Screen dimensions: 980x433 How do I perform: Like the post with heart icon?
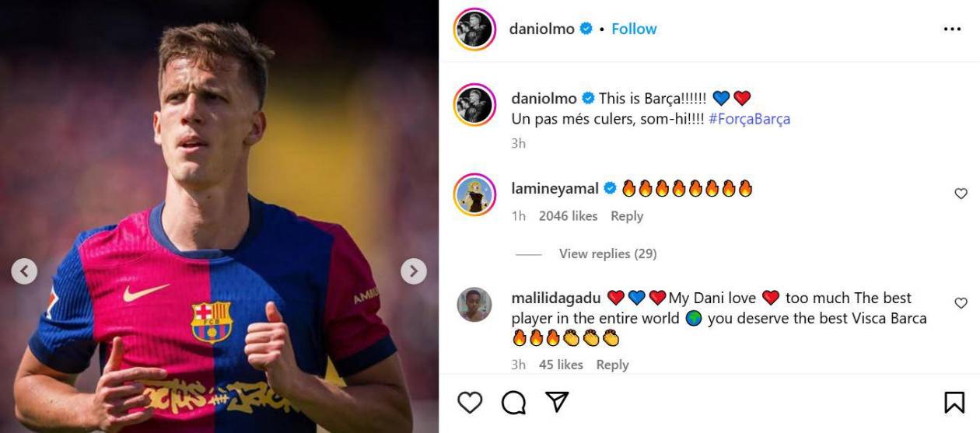click(x=470, y=402)
